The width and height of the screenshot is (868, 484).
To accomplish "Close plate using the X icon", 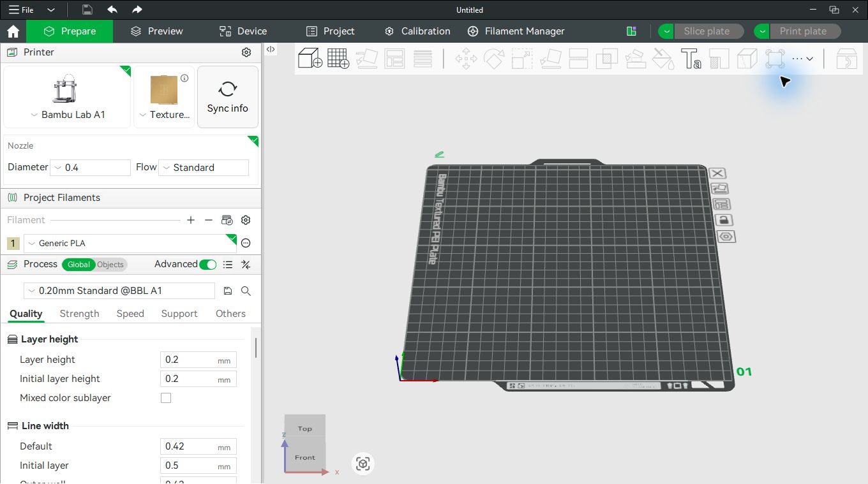I will [717, 173].
